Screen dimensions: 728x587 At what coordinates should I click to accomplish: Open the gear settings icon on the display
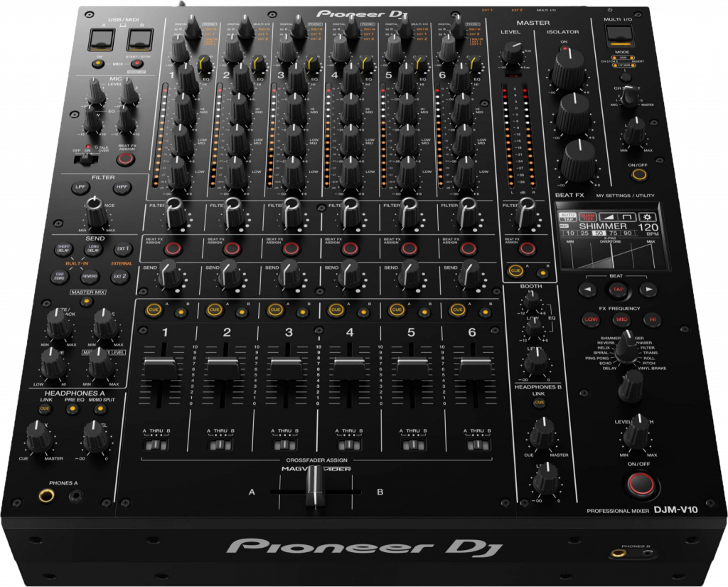point(648,217)
